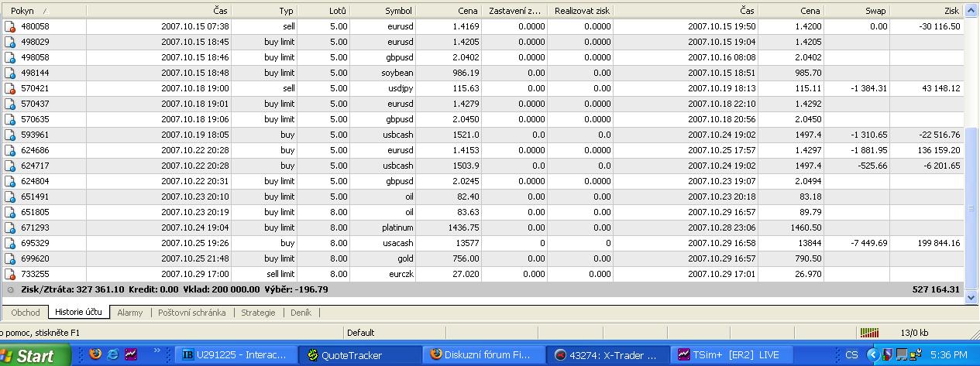This screenshot has height=366, width=980.
Task: Click the order icon for order 699620
Action: pyautogui.click(x=10, y=258)
